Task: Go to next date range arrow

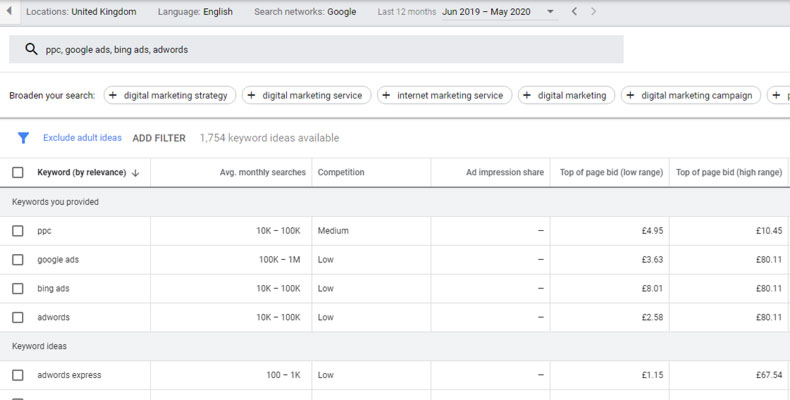Action: click(594, 12)
